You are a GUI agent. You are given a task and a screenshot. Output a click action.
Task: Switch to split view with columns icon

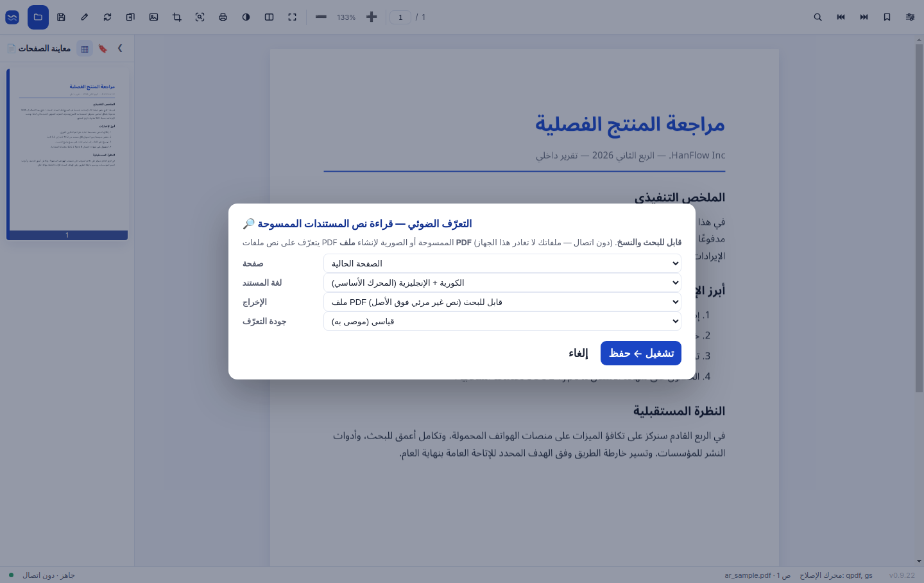click(269, 17)
